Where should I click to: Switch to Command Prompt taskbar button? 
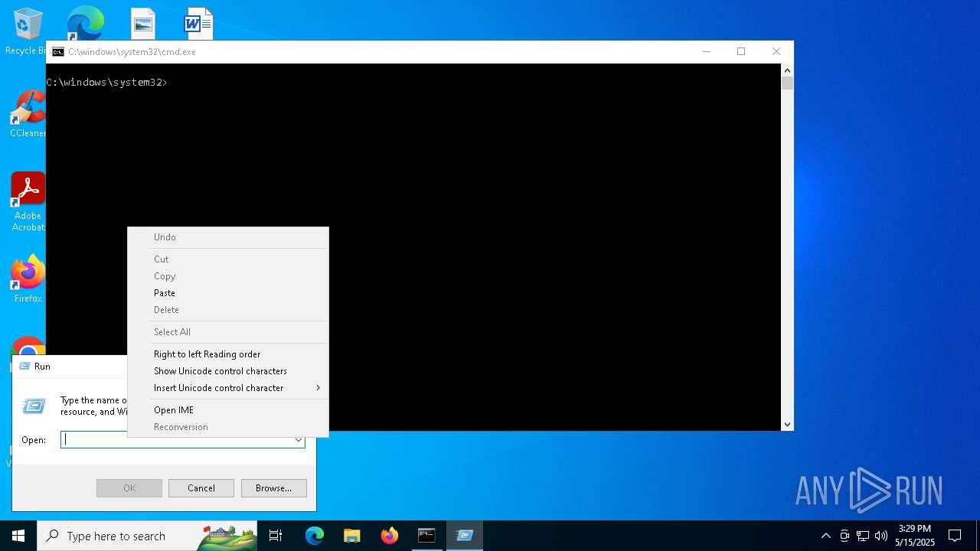(x=426, y=536)
